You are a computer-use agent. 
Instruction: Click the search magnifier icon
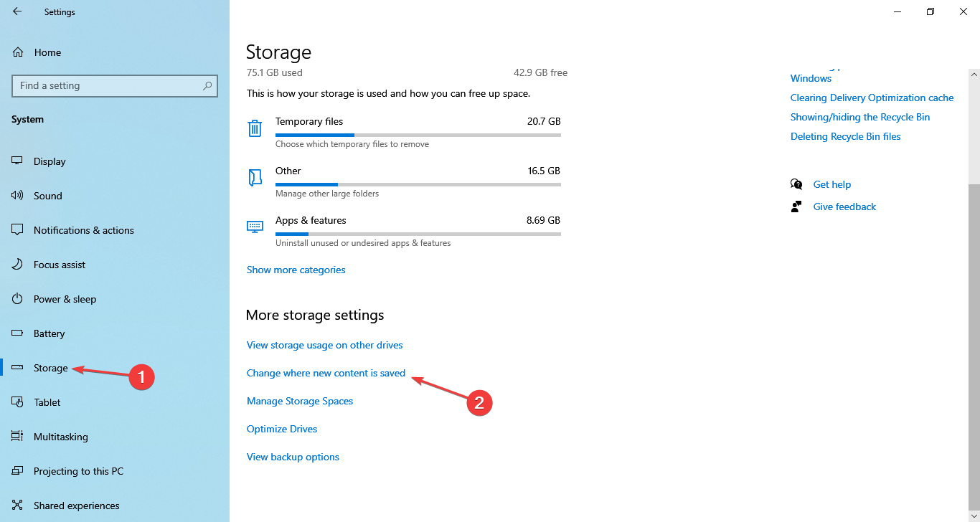tap(207, 86)
